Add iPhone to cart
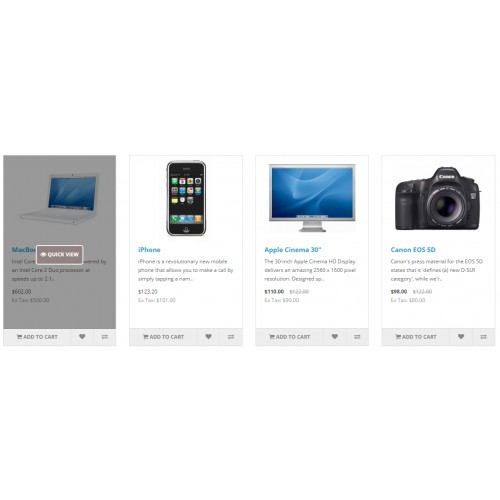This screenshot has height=500, width=500. click(x=163, y=337)
